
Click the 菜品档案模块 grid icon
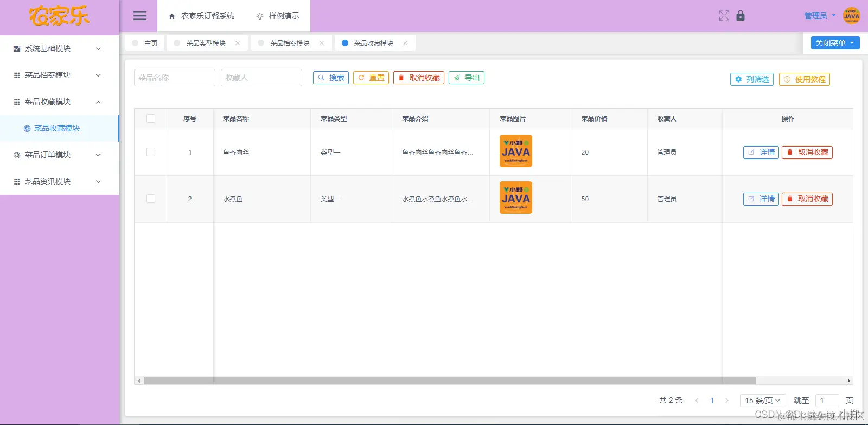17,75
